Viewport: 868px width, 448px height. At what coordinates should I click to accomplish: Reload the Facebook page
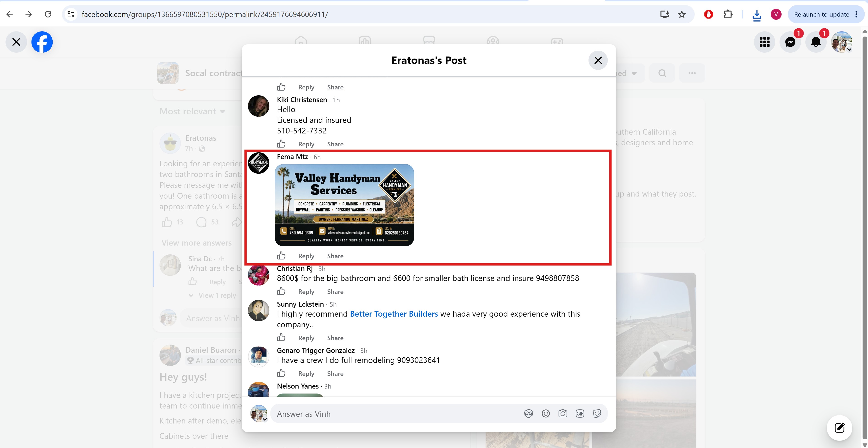[48, 14]
